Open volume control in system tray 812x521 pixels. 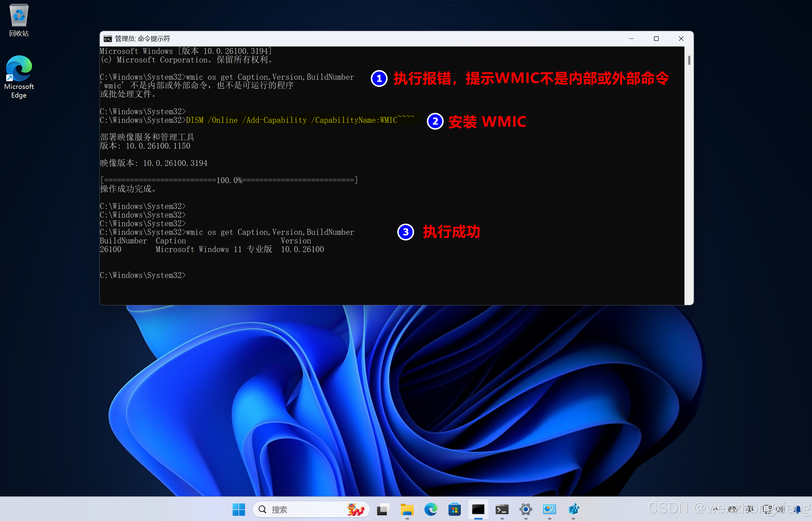780,509
